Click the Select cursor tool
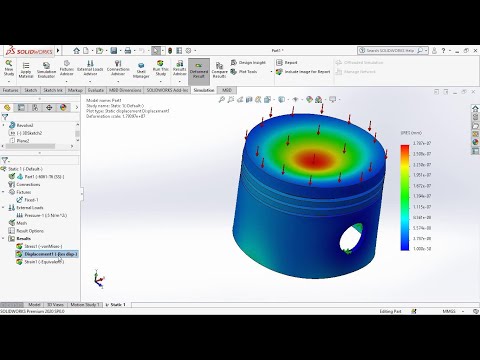The height and width of the screenshot is (360, 480). pyautogui.click(x=156, y=51)
